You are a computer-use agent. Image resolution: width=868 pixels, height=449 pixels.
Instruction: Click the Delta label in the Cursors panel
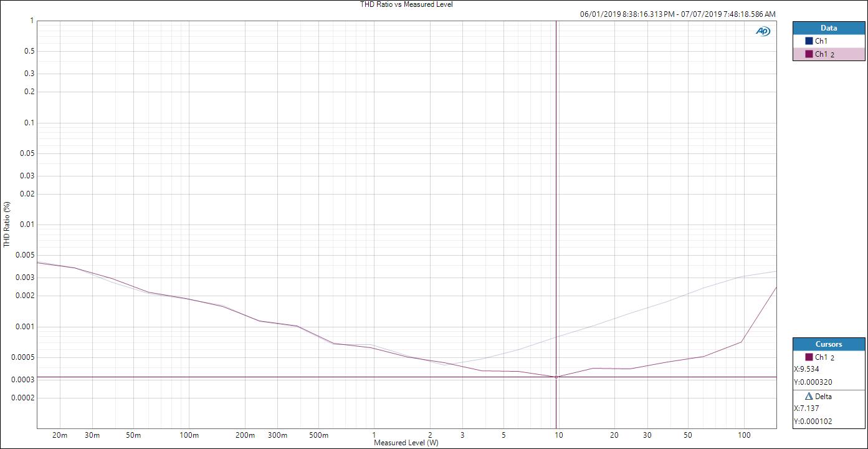[823, 397]
